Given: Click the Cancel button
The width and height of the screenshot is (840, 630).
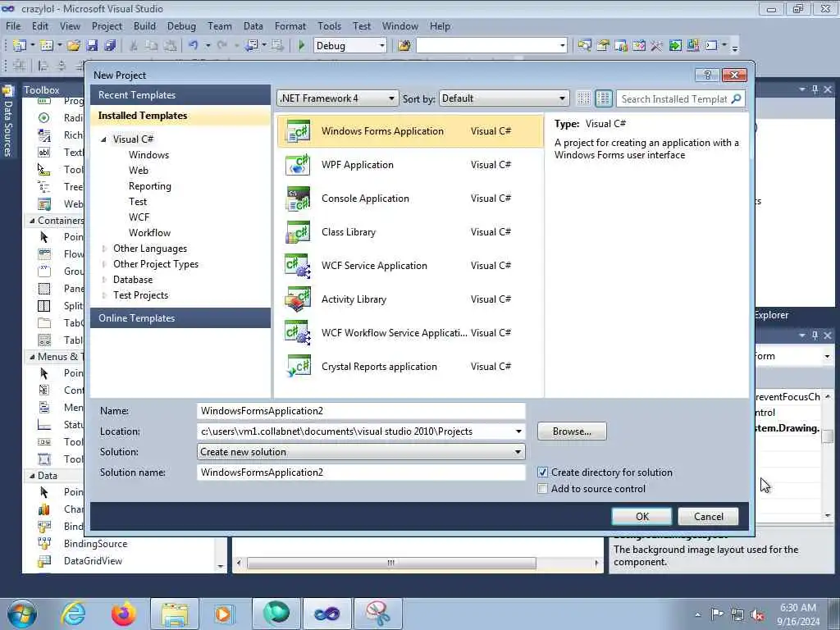Looking at the screenshot, I should [x=708, y=517].
